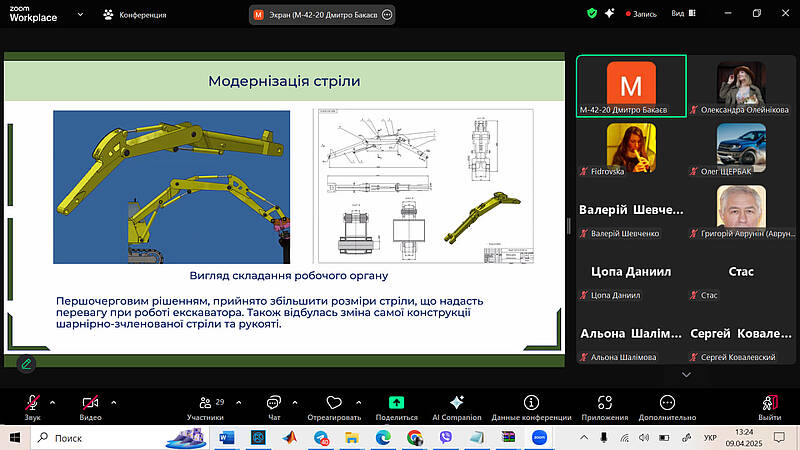Click the Запись recording indicator
The height and width of the screenshot is (450, 800).
click(641, 14)
